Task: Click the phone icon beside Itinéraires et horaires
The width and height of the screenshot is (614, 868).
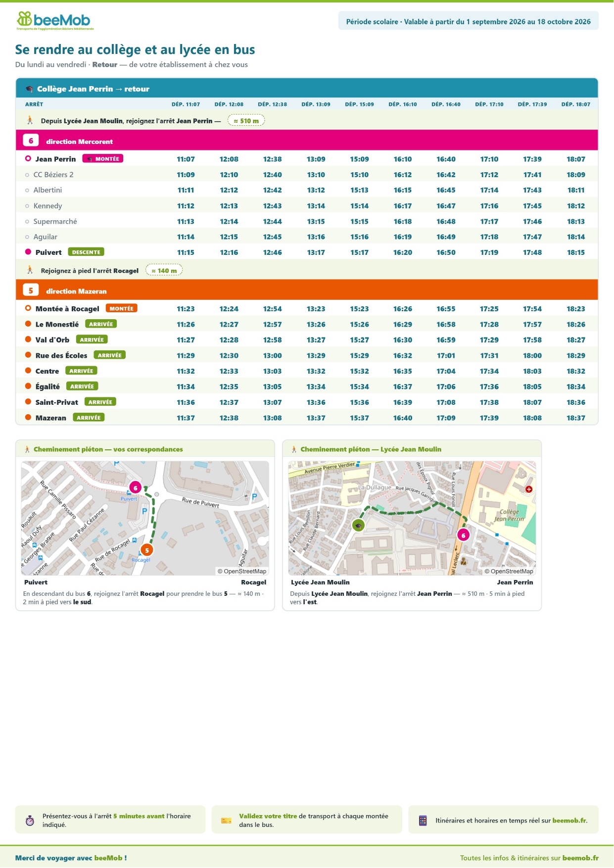Action: [x=423, y=820]
